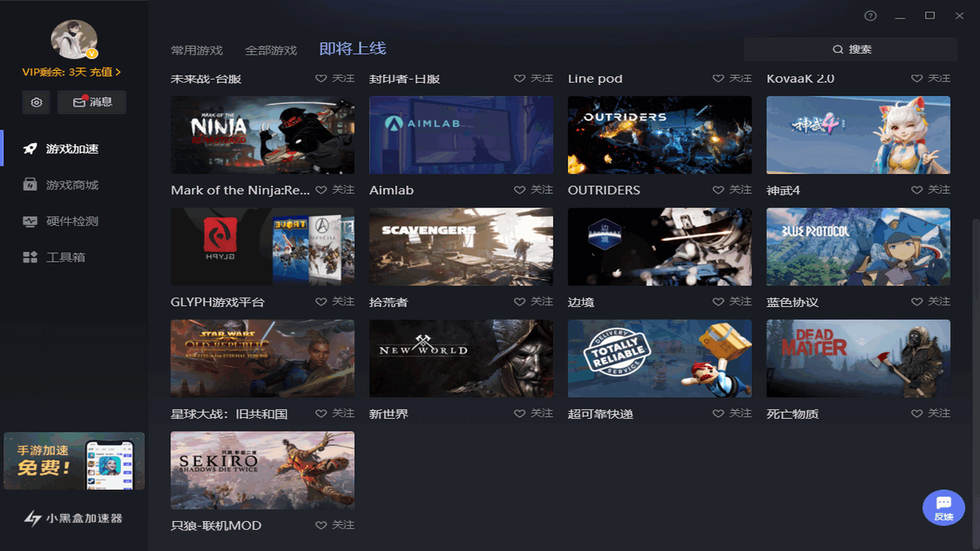Viewport: 980px width, 551px height.
Task: Follow GLYPH游戏平台 using its heart icon
Action: pos(322,302)
